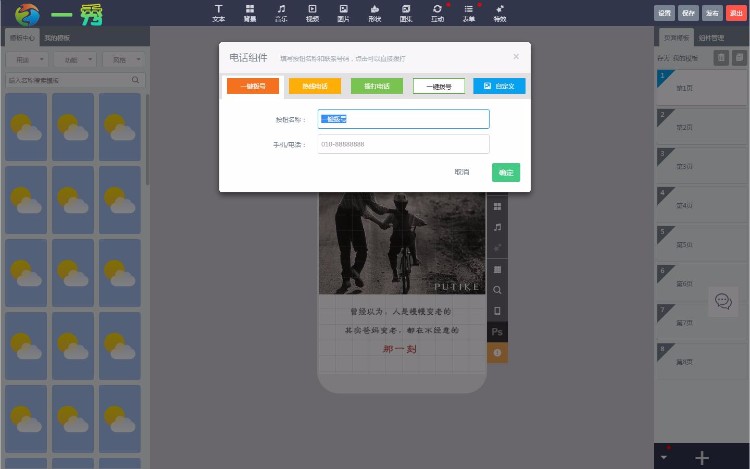Open the 互动 interaction tool

(x=437, y=13)
